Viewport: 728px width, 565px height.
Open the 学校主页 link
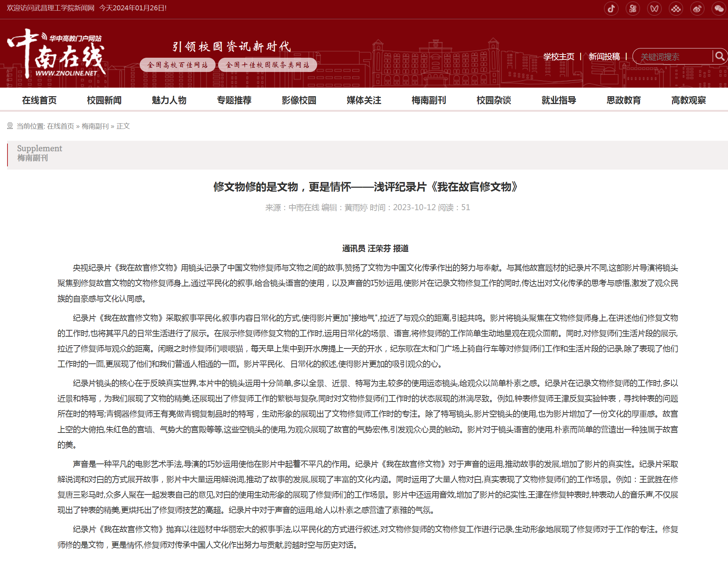[559, 57]
